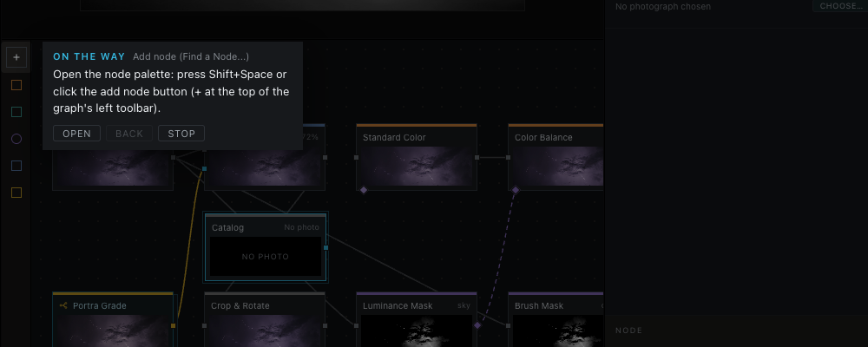Click the Luminance Mask preview thumbnail

coord(417,331)
